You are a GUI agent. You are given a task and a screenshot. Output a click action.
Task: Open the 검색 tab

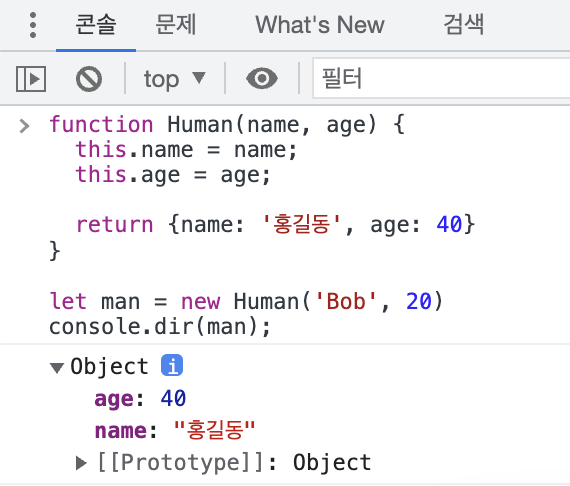(464, 25)
